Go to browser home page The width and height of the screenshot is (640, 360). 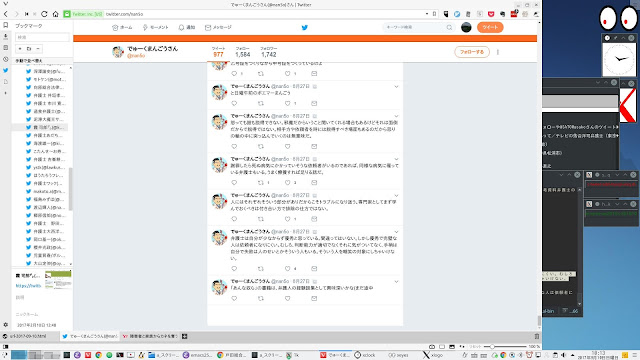56,14
